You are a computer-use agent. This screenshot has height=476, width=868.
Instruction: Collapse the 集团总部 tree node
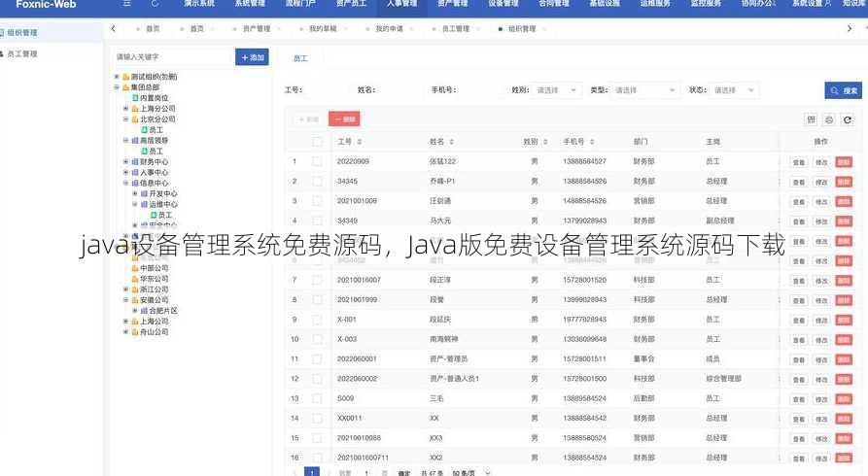(117, 87)
